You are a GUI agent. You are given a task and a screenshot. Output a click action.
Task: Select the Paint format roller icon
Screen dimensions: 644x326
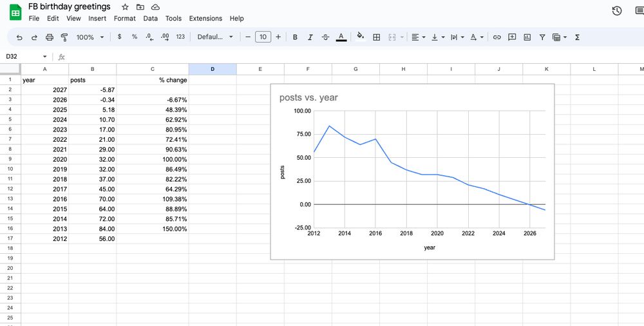(64, 37)
